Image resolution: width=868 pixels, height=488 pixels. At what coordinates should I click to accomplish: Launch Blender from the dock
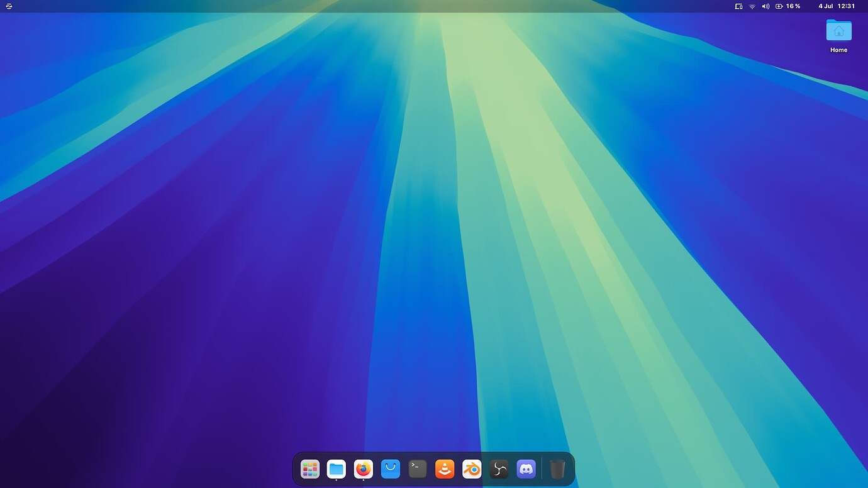(472, 469)
